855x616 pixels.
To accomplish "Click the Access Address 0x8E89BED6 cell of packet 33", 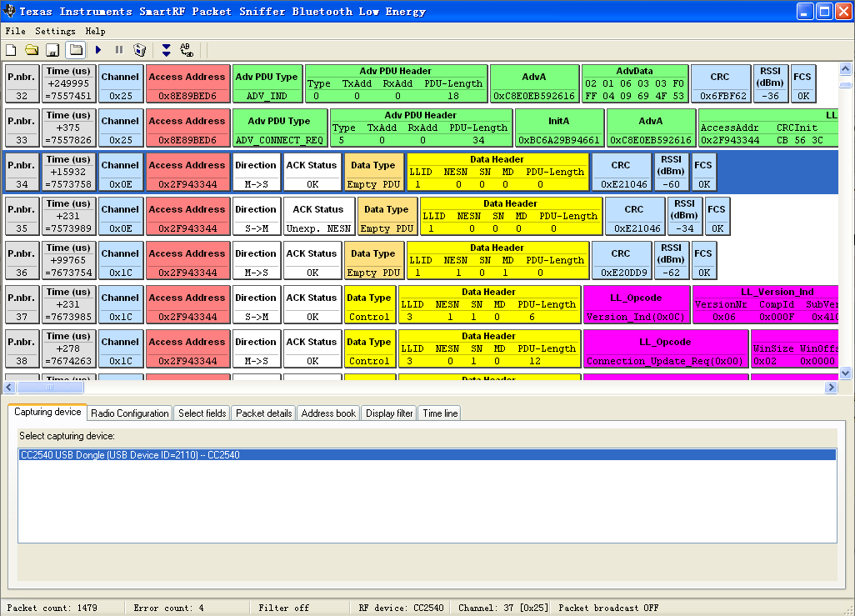I will point(187,128).
